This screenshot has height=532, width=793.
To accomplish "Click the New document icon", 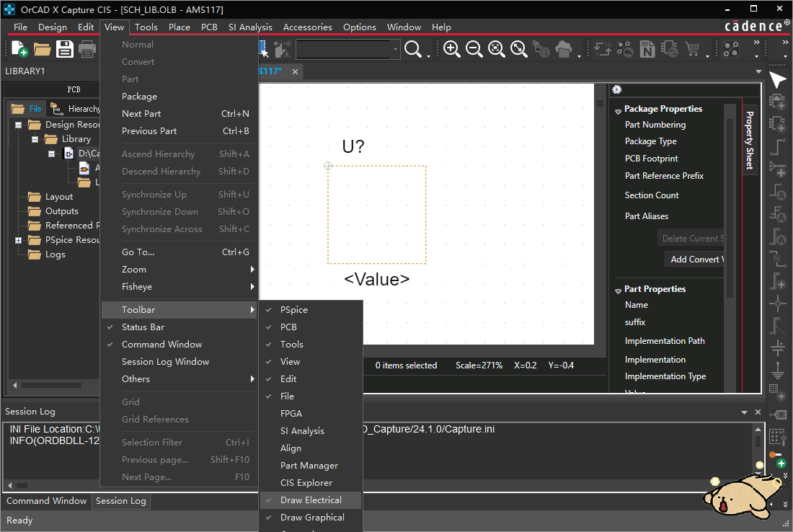I will tap(19, 49).
